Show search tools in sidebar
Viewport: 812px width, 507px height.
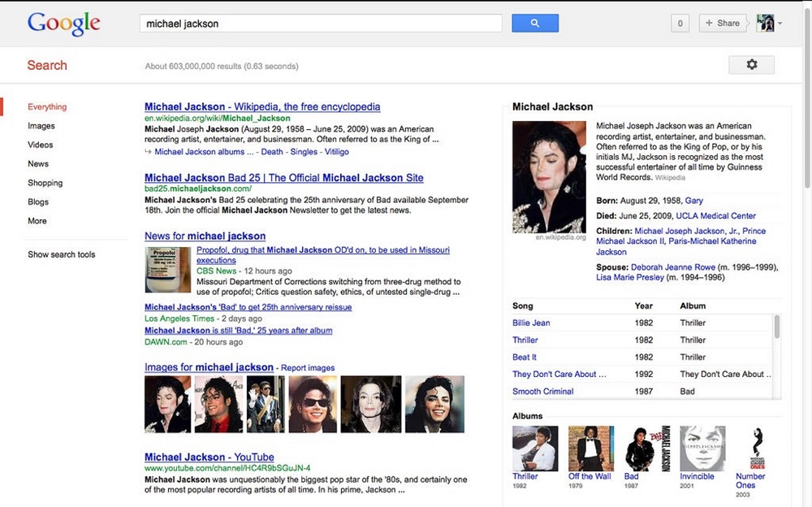tap(62, 254)
